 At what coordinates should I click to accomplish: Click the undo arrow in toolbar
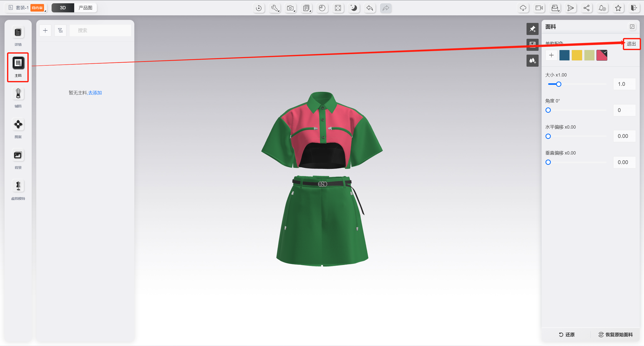click(370, 8)
